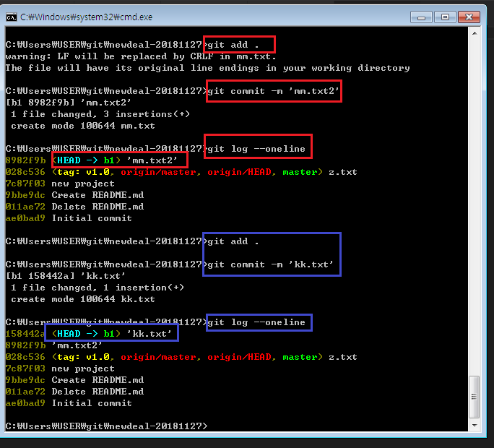The width and height of the screenshot is (494, 448).
Task: Click the last empty prompt line at the bottom
Action: [x=106, y=426]
